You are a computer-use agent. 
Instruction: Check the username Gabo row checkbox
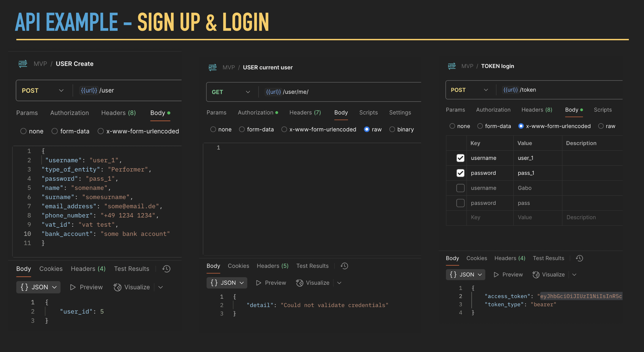pos(460,188)
